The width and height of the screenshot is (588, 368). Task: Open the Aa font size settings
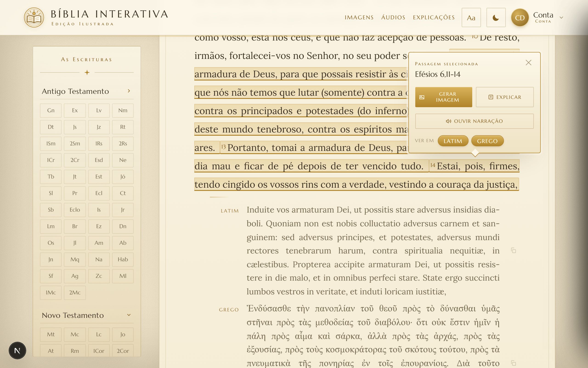coord(471,17)
